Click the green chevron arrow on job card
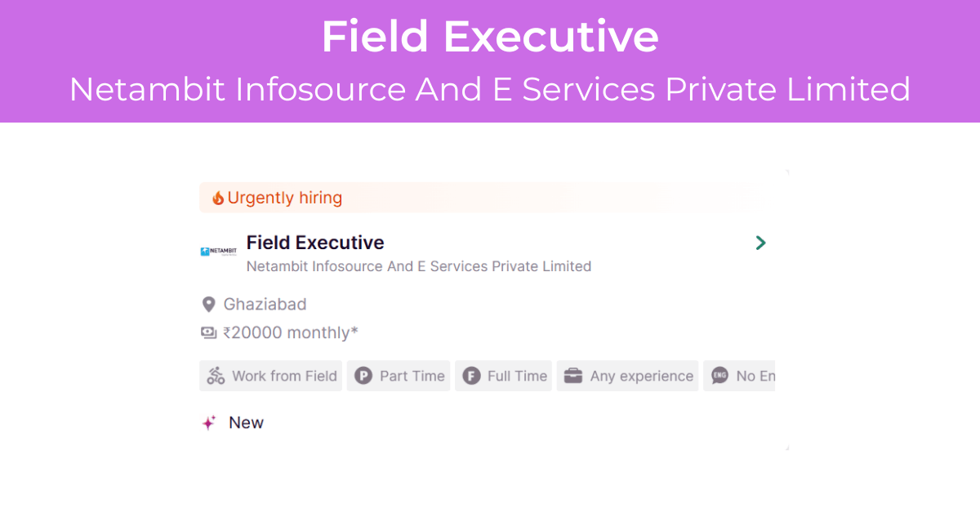This screenshot has width=980, height=513. (760, 243)
